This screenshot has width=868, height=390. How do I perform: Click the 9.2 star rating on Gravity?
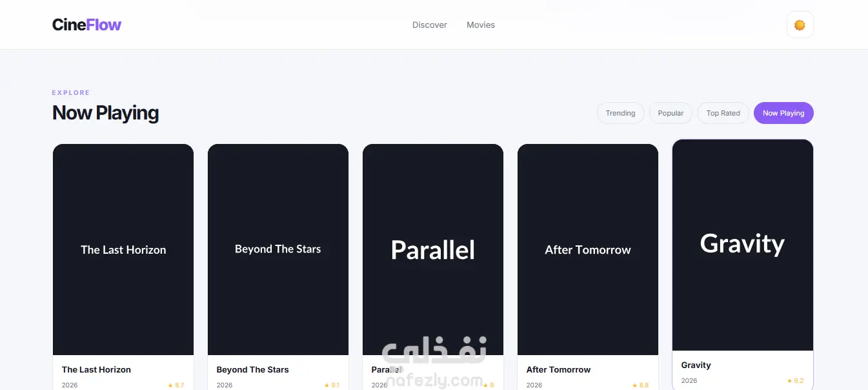(795, 381)
